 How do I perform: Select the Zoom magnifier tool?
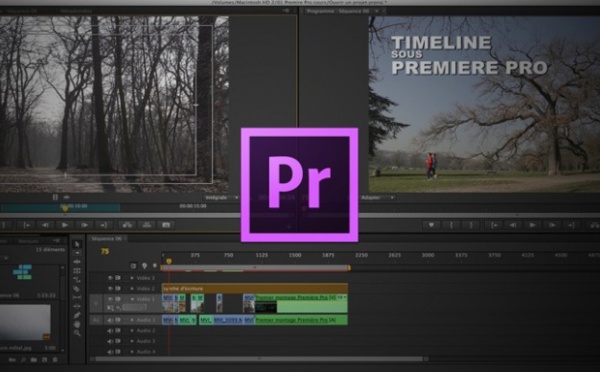pos(77,333)
